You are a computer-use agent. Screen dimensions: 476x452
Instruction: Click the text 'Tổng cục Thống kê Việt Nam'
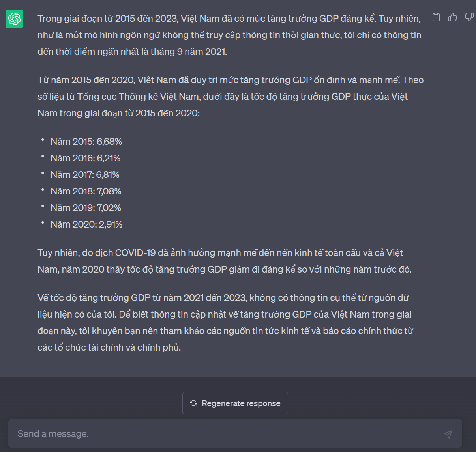pyautogui.click(x=138, y=97)
